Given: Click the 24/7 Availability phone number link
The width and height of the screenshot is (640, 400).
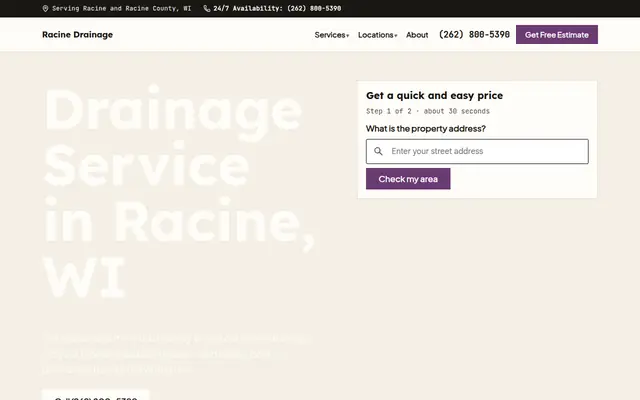Looking at the screenshot, I should coord(277,9).
